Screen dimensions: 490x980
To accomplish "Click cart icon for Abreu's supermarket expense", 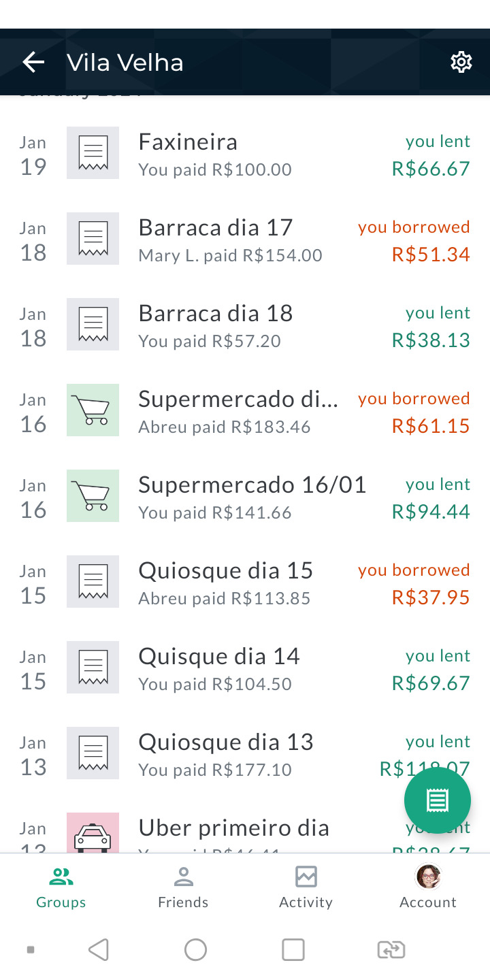I will click(x=93, y=410).
